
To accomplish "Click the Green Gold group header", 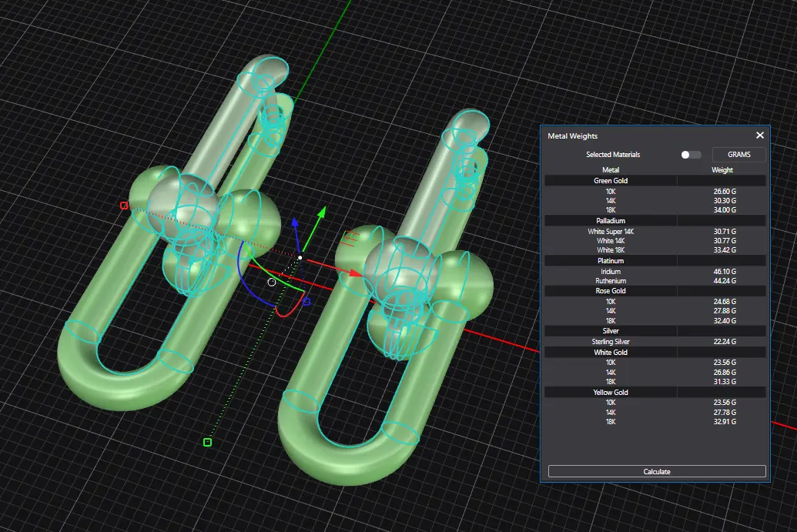I will coord(610,181).
